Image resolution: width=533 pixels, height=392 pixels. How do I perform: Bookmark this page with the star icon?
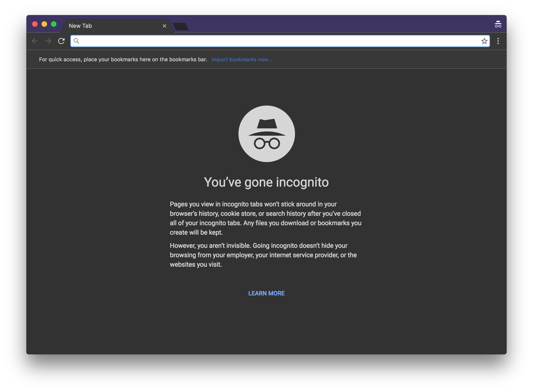coord(484,41)
